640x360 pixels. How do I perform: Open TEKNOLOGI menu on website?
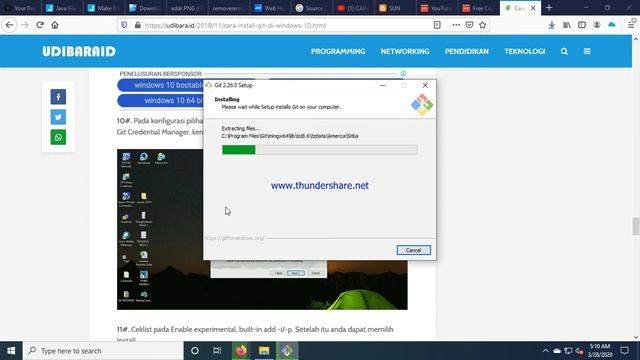[x=524, y=51]
